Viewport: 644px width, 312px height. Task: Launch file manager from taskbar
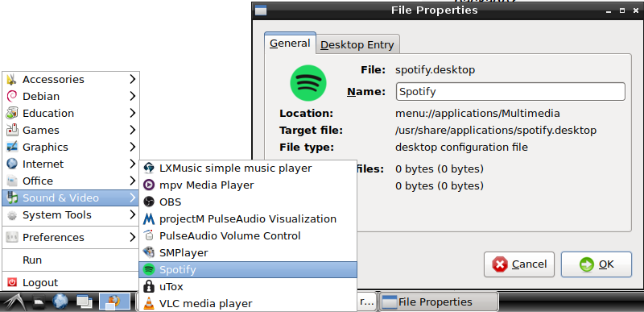click(x=39, y=302)
